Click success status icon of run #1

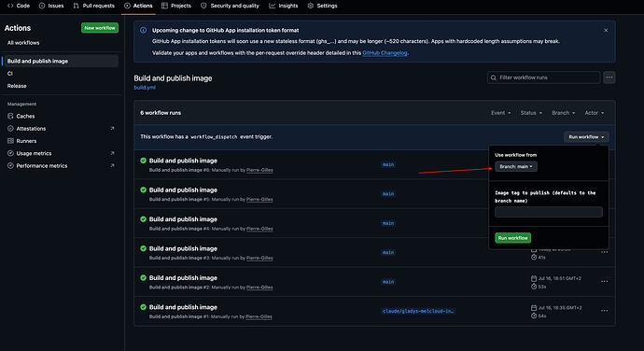click(x=144, y=307)
